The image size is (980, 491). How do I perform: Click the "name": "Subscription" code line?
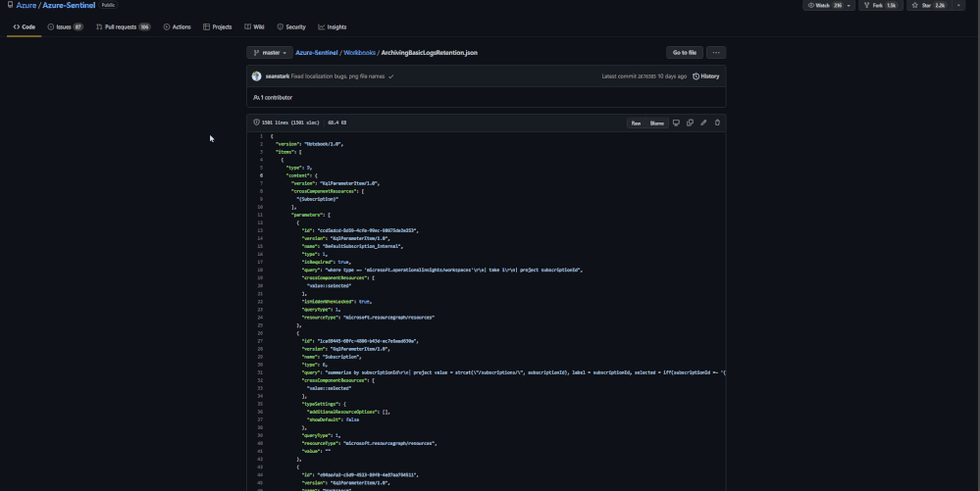point(332,357)
